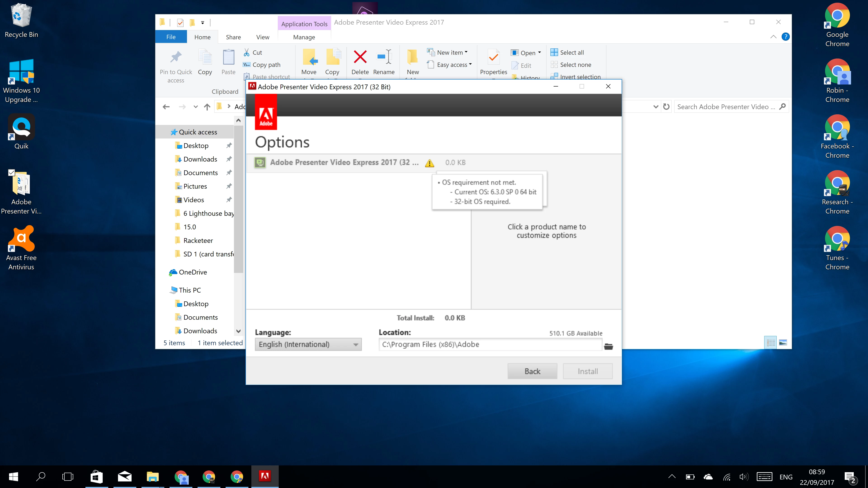This screenshot has height=488, width=868.
Task: Click the red Delete icon in ribbon
Action: coord(360,57)
